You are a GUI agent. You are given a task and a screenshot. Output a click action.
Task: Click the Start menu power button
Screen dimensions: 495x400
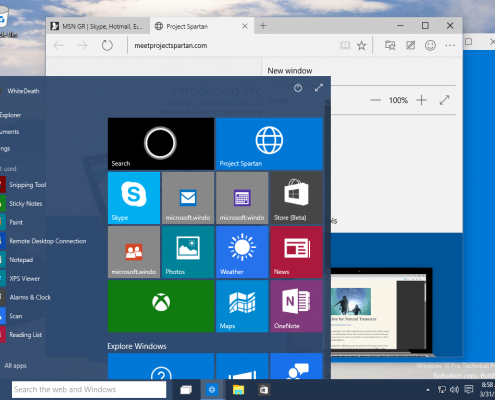(298, 88)
